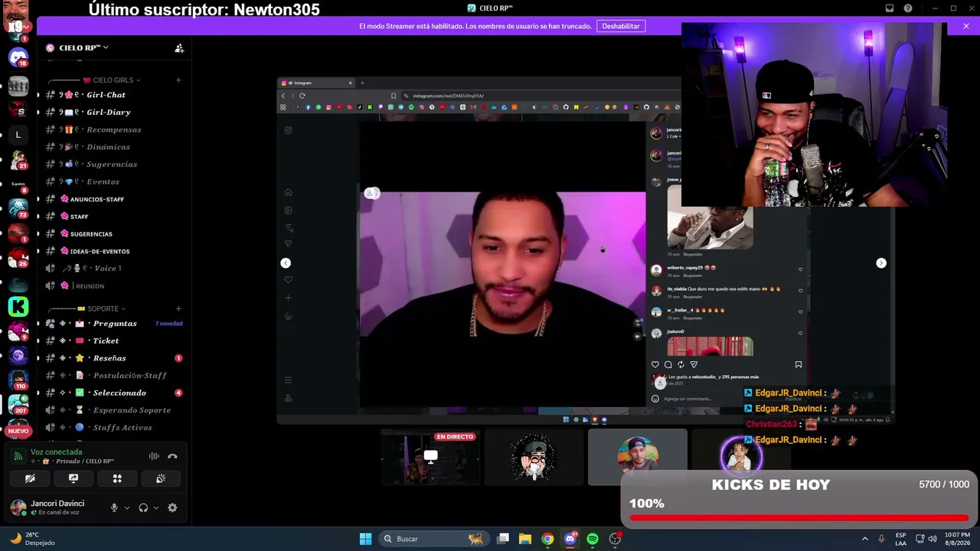Open Discord inbox icon in title bar
Viewport: 980px width, 551px height.
click(890, 8)
